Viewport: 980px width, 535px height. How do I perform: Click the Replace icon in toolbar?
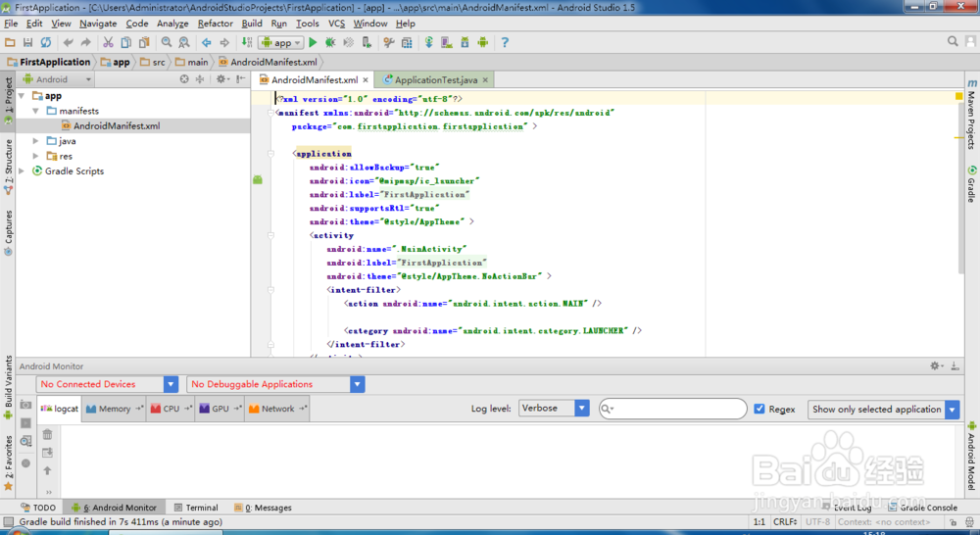click(184, 42)
